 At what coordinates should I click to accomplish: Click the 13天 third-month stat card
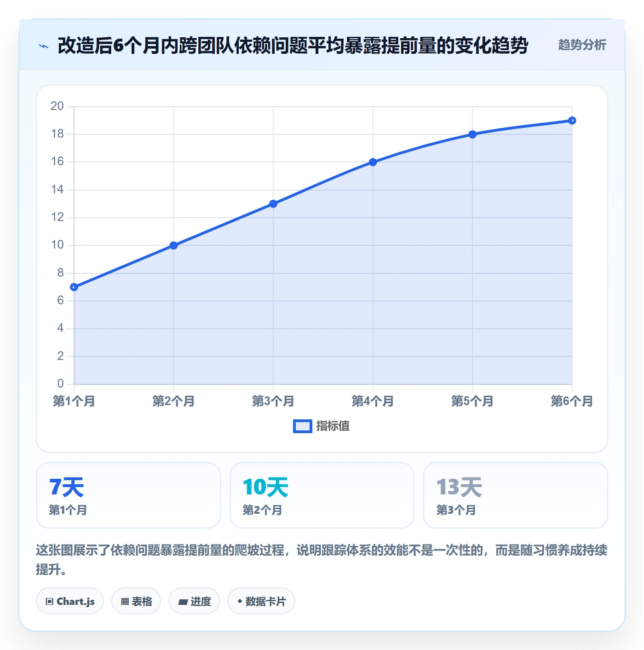click(516, 495)
